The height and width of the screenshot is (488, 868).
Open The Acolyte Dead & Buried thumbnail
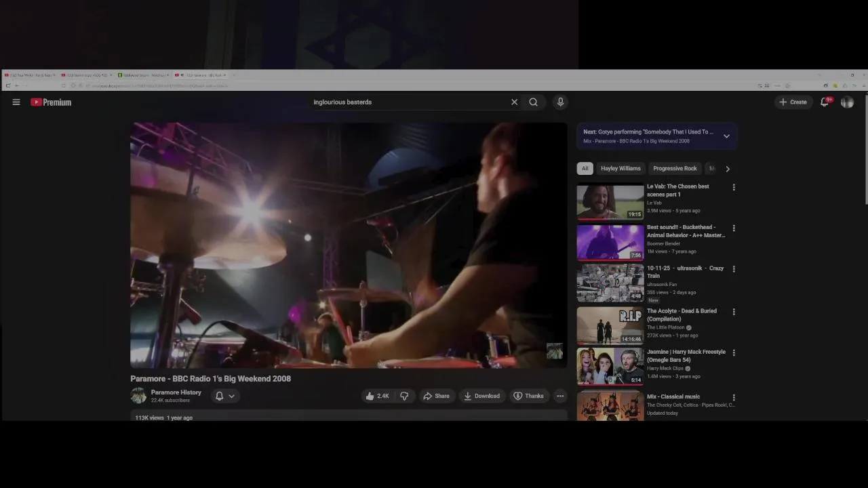click(x=610, y=326)
